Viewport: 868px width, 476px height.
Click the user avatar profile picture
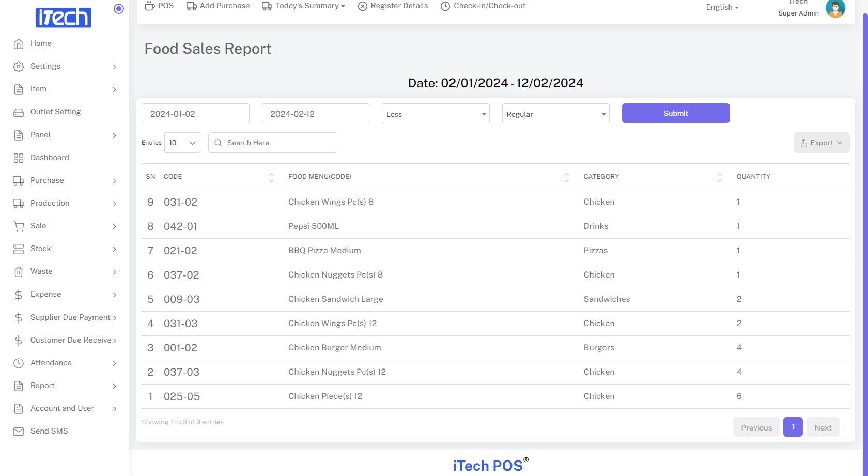point(835,8)
